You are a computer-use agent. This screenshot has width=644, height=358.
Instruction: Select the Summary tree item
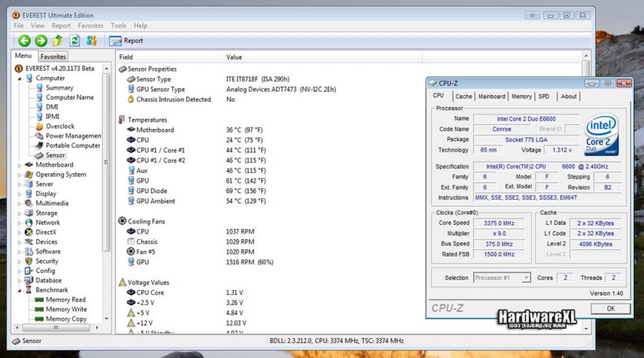(59, 88)
